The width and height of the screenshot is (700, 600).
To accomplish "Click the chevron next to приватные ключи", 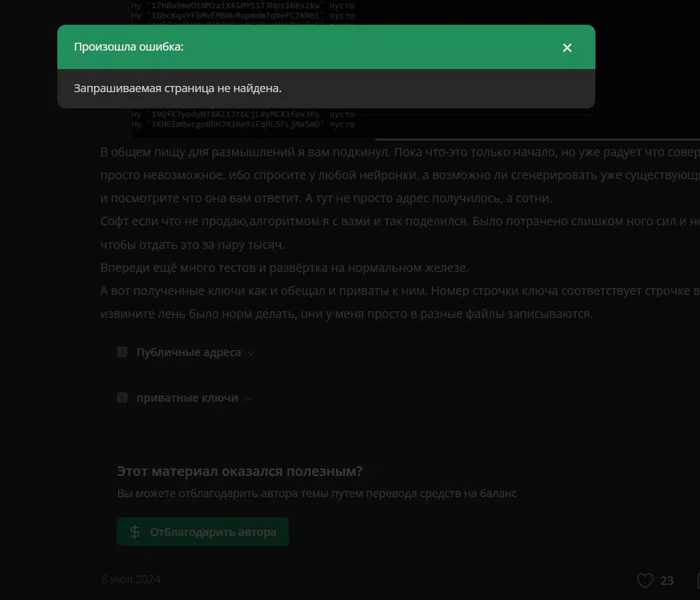I will click(248, 399).
